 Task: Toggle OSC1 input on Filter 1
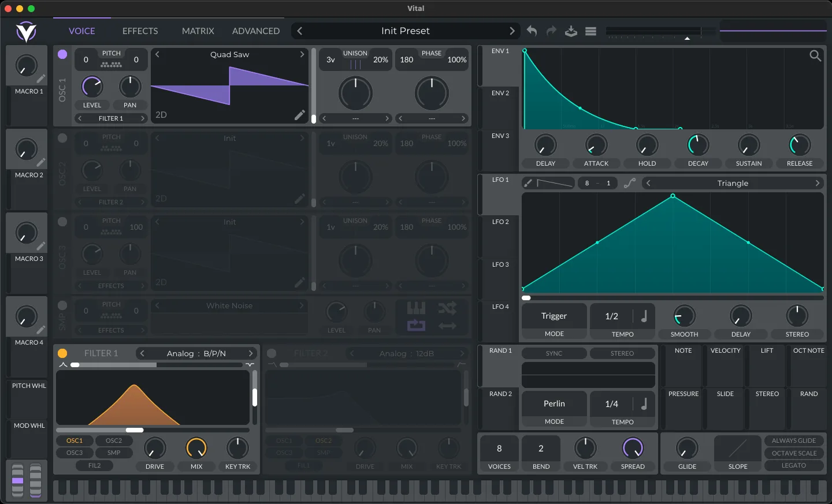pyautogui.click(x=75, y=440)
